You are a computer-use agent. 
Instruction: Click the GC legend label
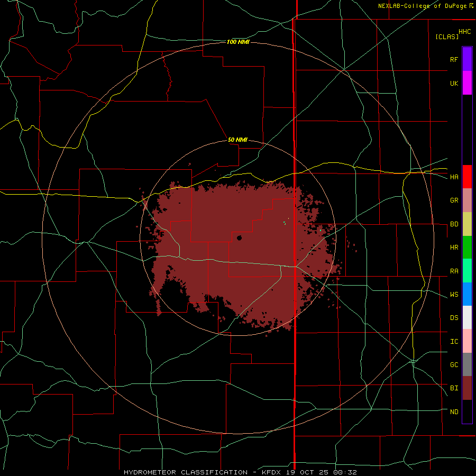click(454, 364)
